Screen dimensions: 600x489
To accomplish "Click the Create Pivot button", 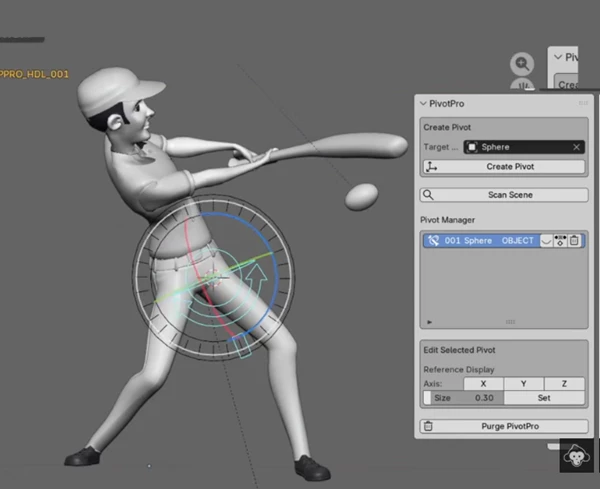I will click(x=504, y=167).
